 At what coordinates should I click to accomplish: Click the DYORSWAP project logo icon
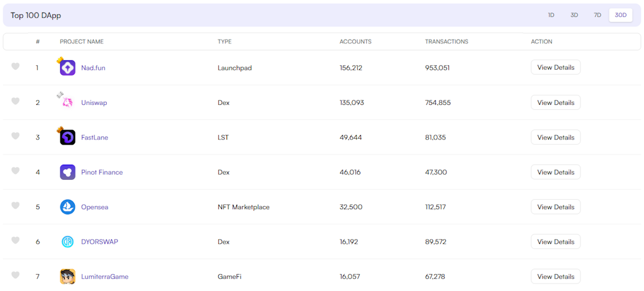pyautogui.click(x=67, y=242)
